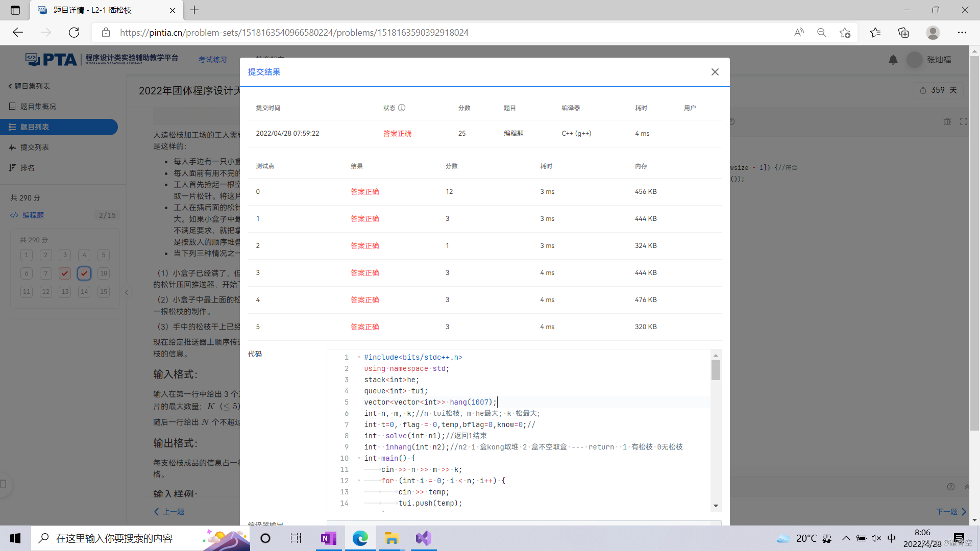Select checked problem 9 box
The height and width of the screenshot is (551, 980).
(x=84, y=273)
